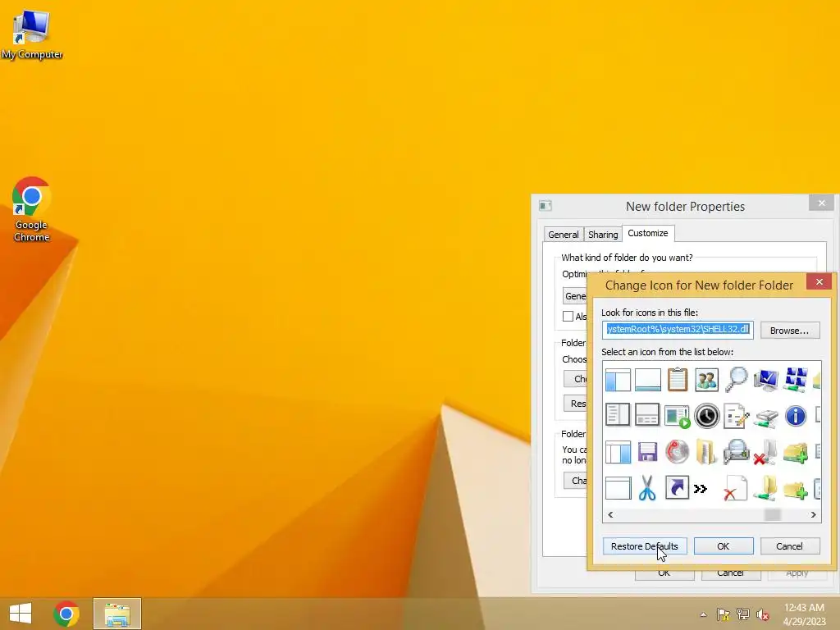The image size is (840, 630).
Task: Select the text-list pane window icon
Action: click(618, 415)
